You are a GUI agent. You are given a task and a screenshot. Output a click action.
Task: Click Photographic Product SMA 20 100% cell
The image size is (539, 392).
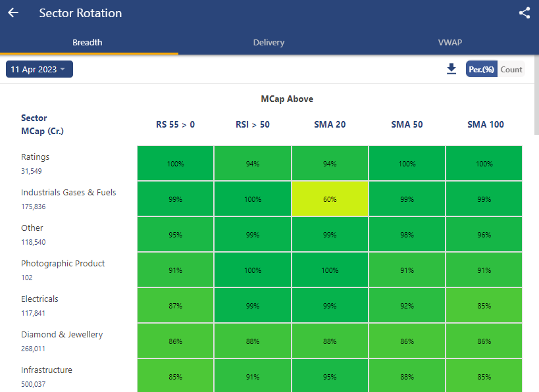tap(330, 270)
